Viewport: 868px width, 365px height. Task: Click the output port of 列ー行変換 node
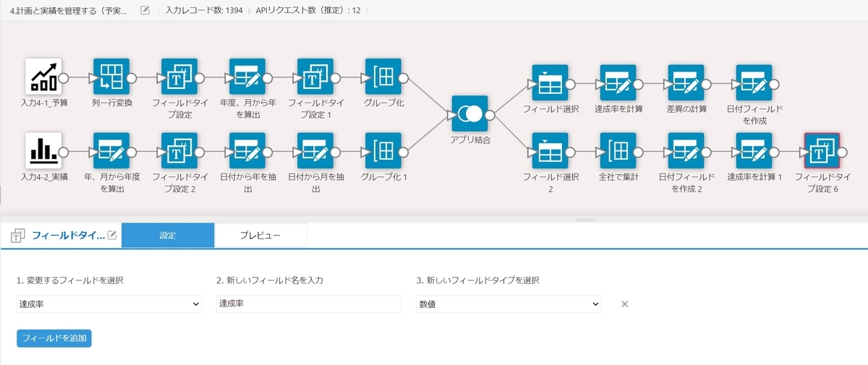coord(133,77)
